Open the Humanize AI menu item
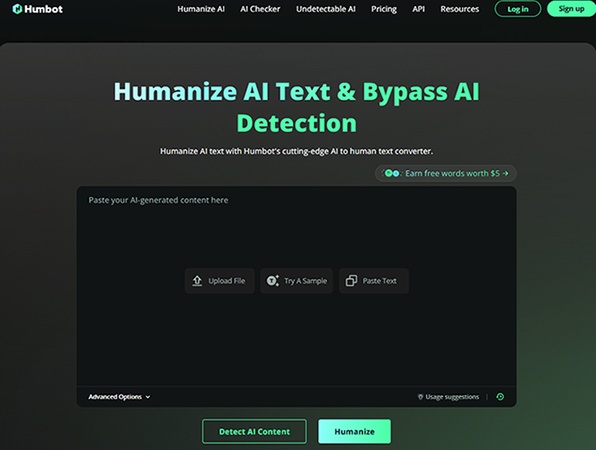Viewport: 596px width, 450px height. (x=201, y=9)
